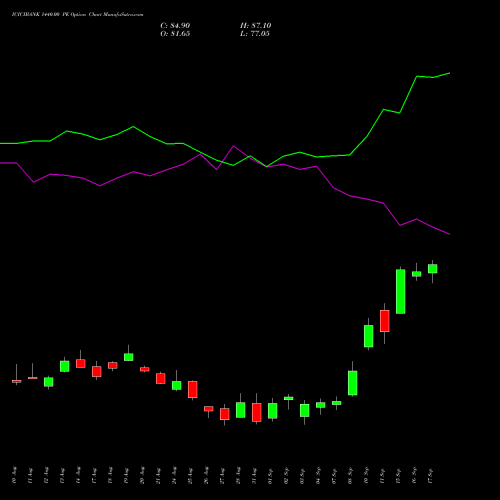Click the red candlestick above 25 Aug
Image resolution: width=500 pixels, height=500 pixels.
click(193, 389)
